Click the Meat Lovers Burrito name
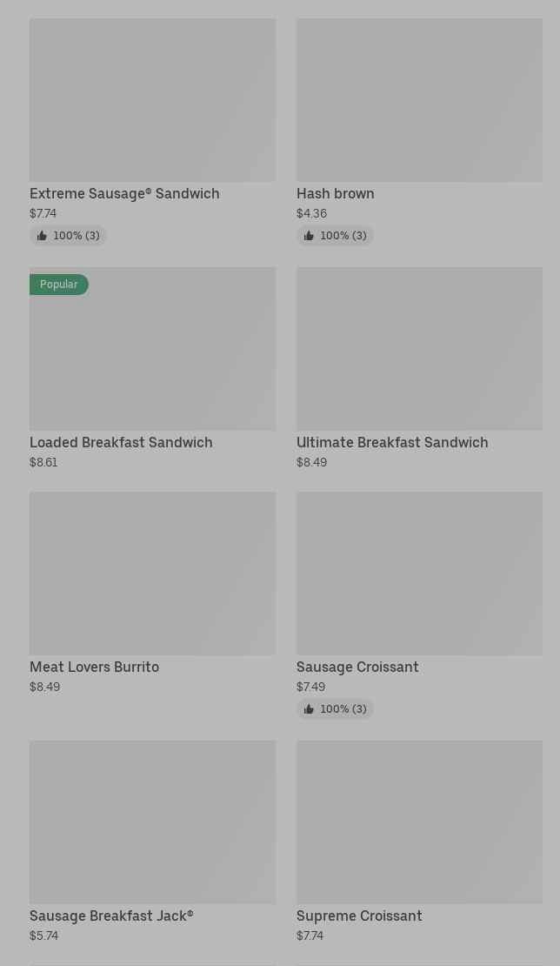The width and height of the screenshot is (560, 966). tap(94, 667)
